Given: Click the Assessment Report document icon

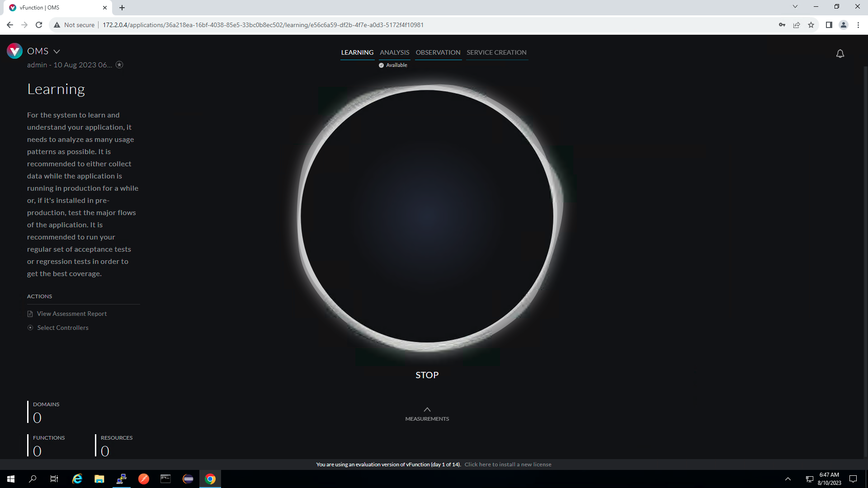Looking at the screenshot, I should click(29, 312).
